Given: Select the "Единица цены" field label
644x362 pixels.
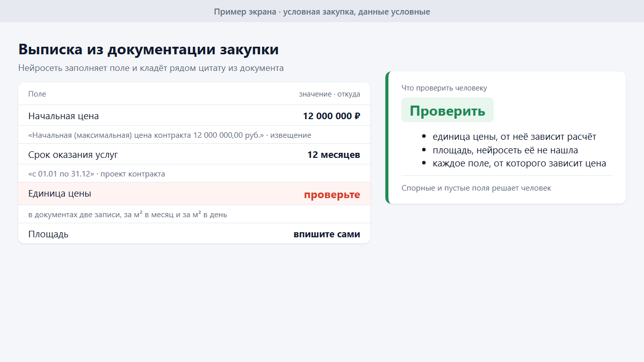Looking at the screenshot, I should click(x=59, y=194).
